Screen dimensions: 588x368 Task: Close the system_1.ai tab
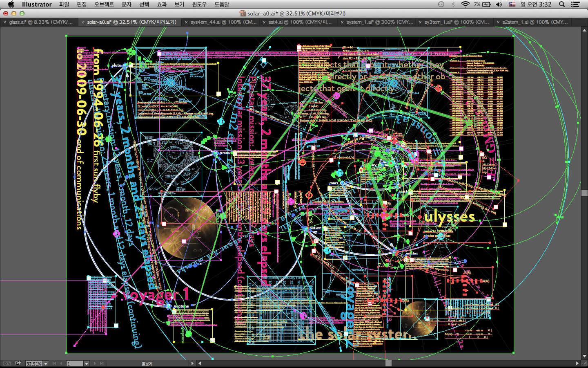(342, 22)
